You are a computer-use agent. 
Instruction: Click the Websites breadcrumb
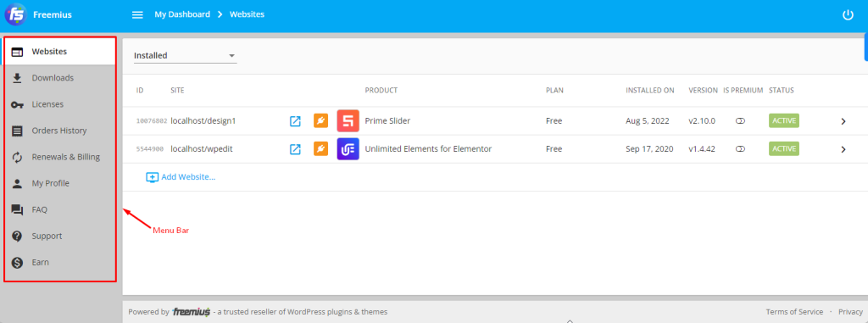tap(247, 14)
